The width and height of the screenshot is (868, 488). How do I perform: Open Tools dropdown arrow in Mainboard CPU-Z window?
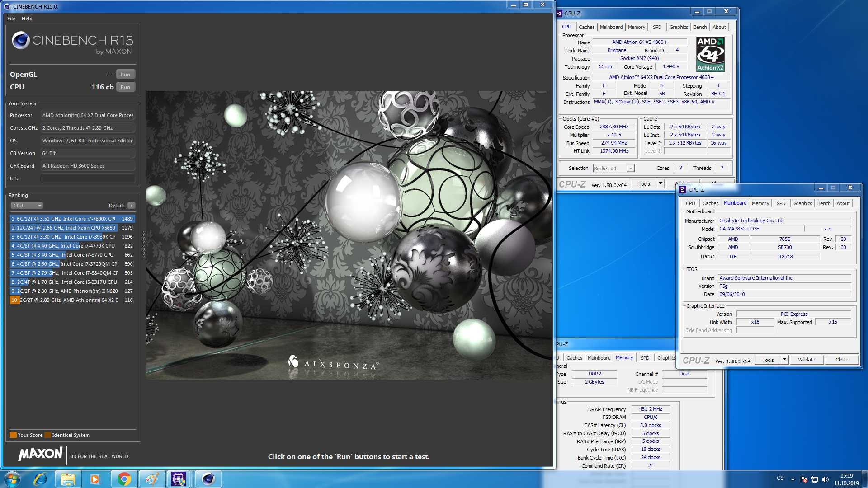coord(784,360)
